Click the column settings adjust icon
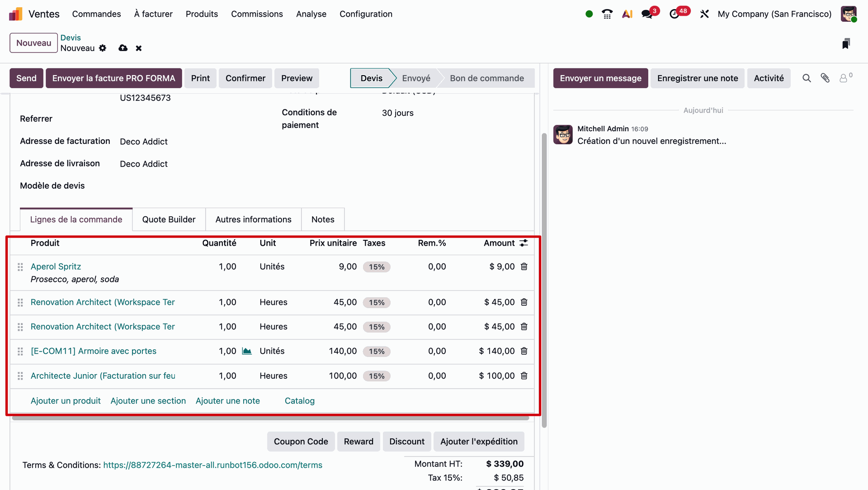The width and height of the screenshot is (868, 490). 524,243
